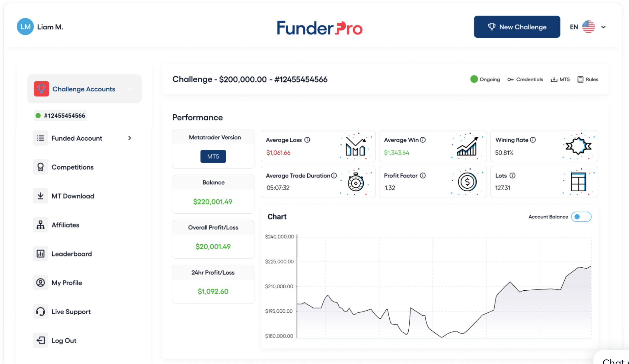
Task: Click the Lots value 127.31
Action: click(x=503, y=188)
